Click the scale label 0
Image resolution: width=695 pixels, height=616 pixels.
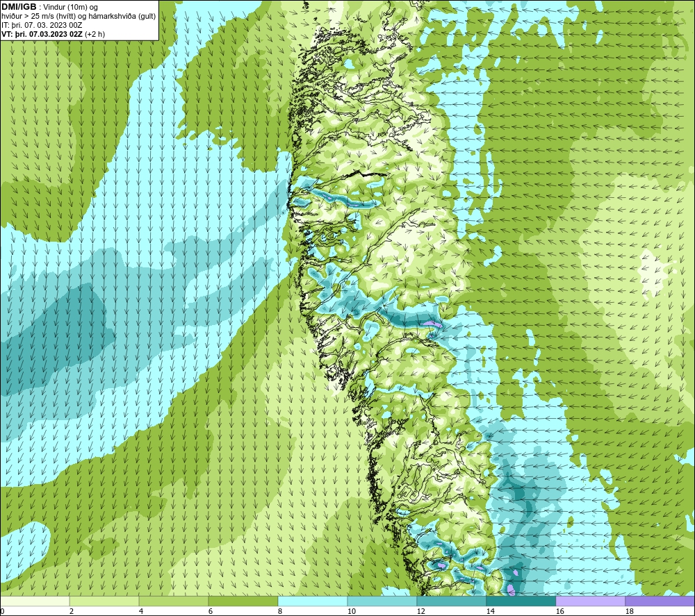point(2,612)
